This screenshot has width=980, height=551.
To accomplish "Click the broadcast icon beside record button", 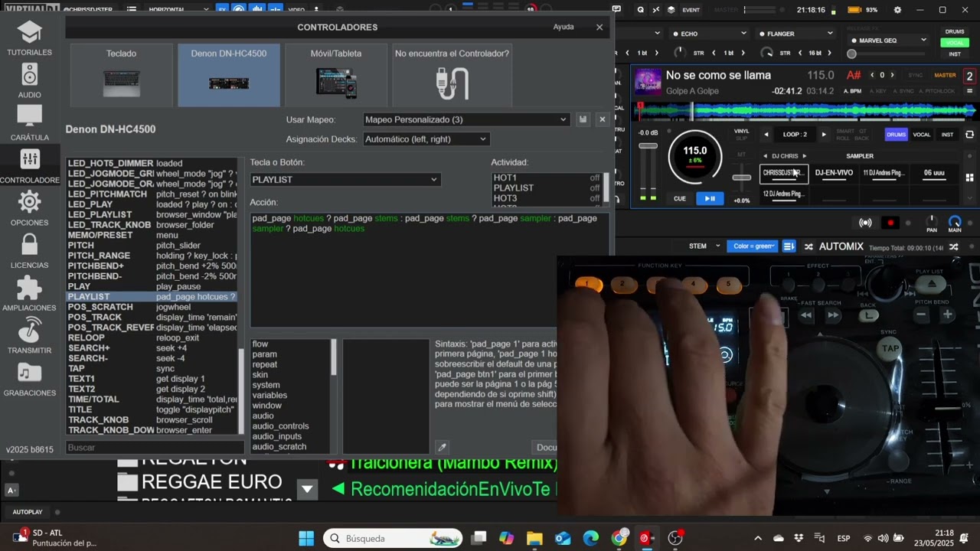I will coord(865,223).
